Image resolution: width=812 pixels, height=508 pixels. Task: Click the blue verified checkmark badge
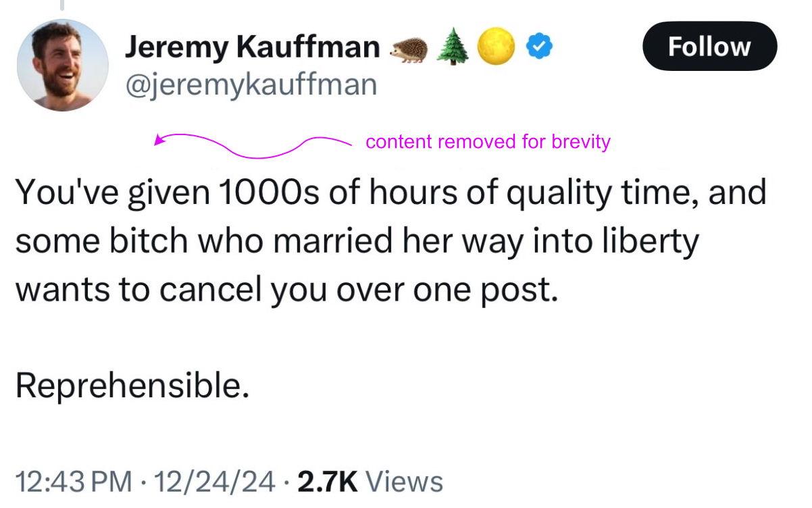tap(540, 47)
